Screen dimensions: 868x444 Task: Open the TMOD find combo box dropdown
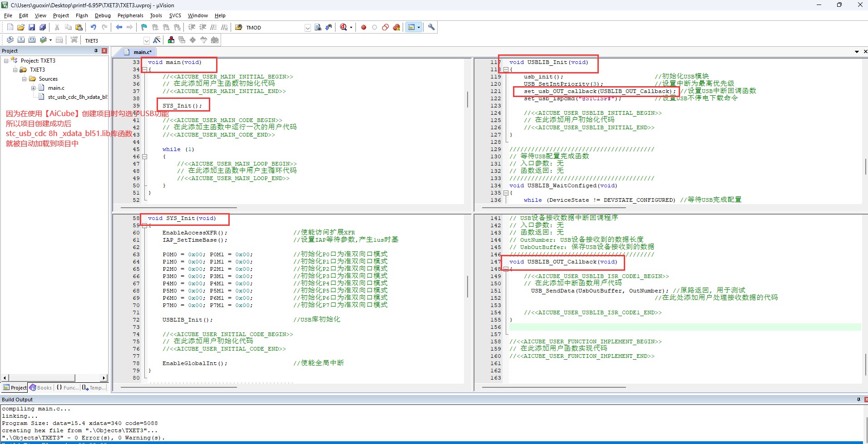[x=308, y=28]
